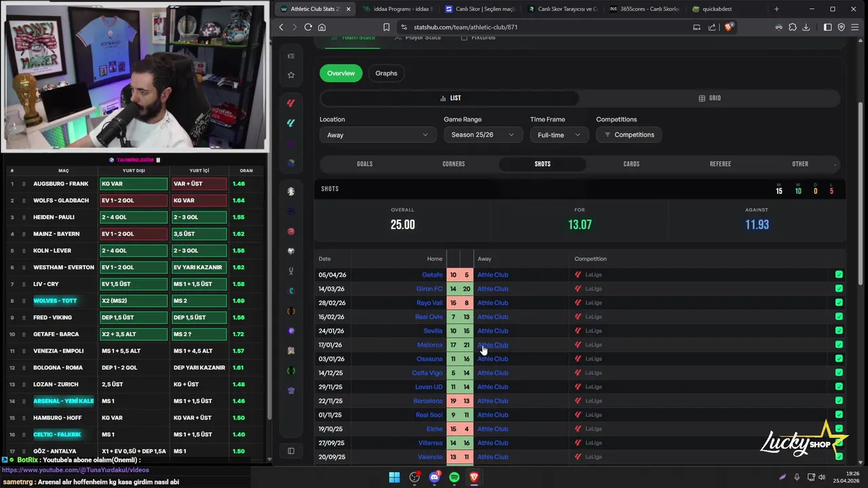Toggle the browser sidebar panel icon
This screenshot has width=868, height=488.
point(828,27)
